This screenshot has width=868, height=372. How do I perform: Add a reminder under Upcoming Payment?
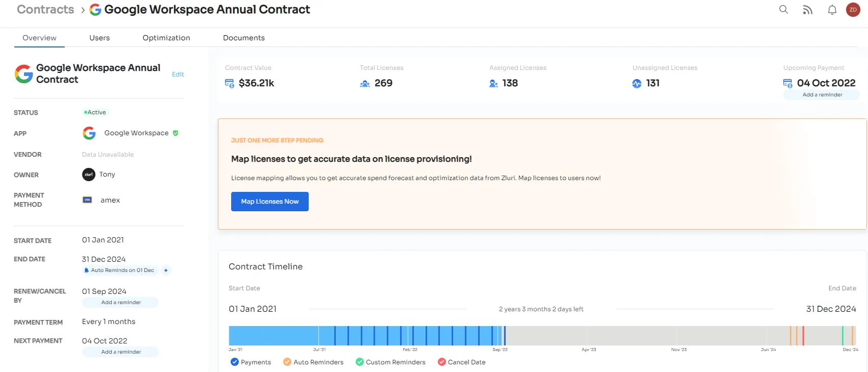point(822,95)
